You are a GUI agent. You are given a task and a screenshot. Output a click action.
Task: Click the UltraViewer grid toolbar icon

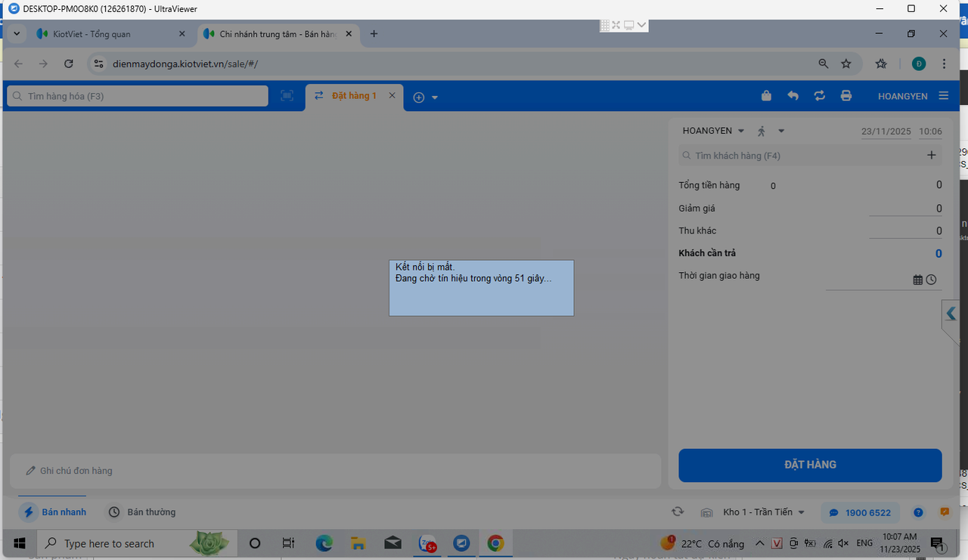click(x=605, y=25)
